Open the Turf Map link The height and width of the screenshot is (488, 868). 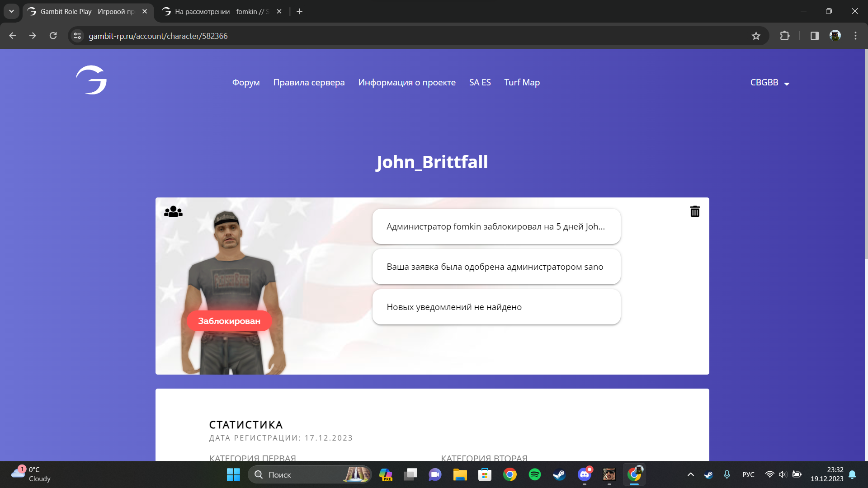point(522,83)
